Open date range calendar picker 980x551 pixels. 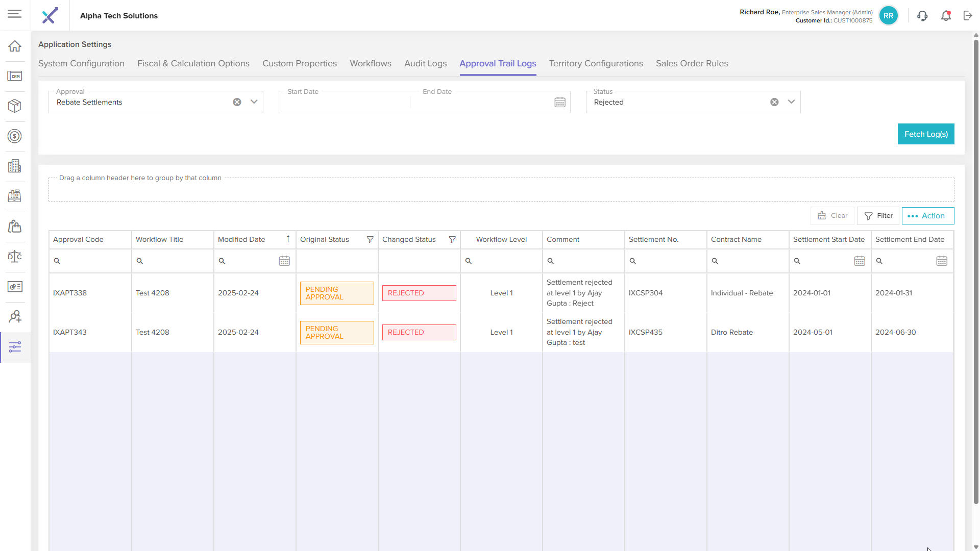point(560,103)
